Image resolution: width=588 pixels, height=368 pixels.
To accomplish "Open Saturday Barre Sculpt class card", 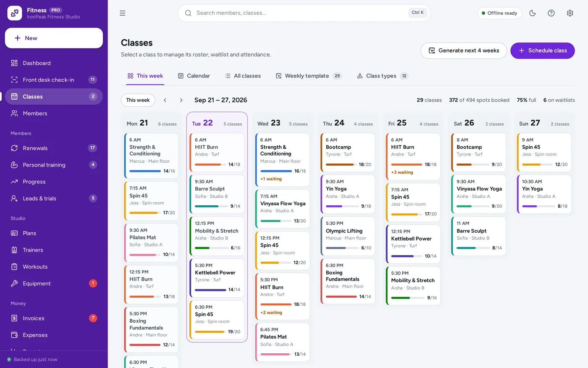I will (x=479, y=236).
